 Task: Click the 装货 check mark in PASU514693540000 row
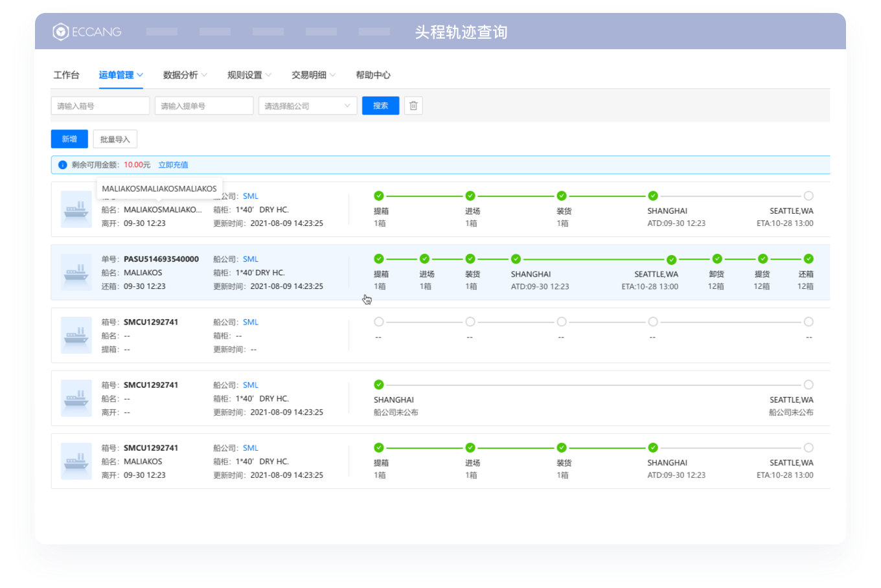tap(470, 259)
